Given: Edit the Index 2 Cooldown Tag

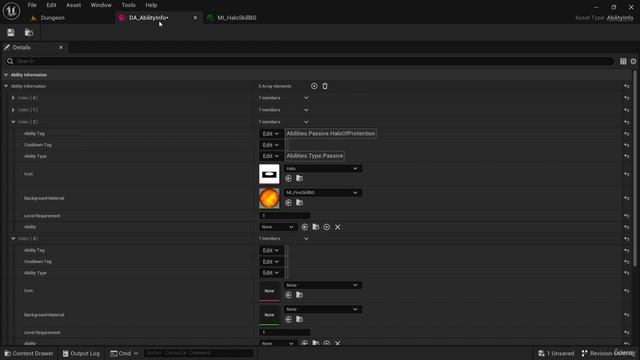Looking at the screenshot, I should [271, 145].
